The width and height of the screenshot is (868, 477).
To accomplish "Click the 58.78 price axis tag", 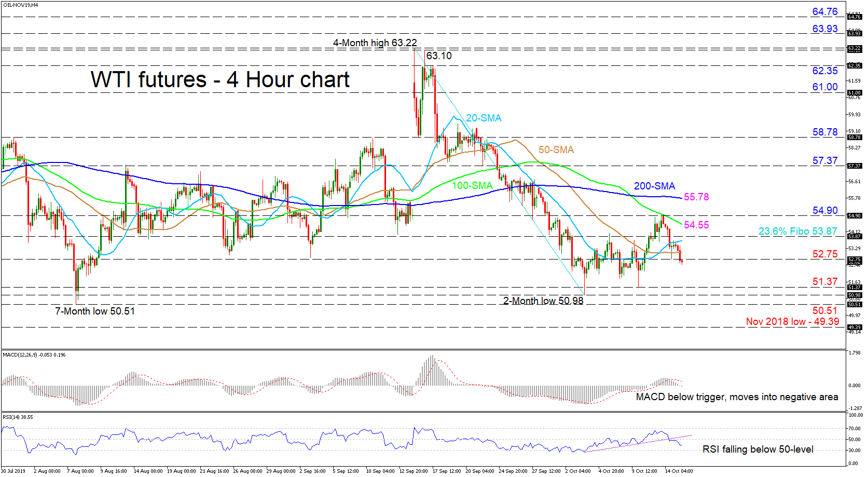I will pyautogui.click(x=855, y=138).
